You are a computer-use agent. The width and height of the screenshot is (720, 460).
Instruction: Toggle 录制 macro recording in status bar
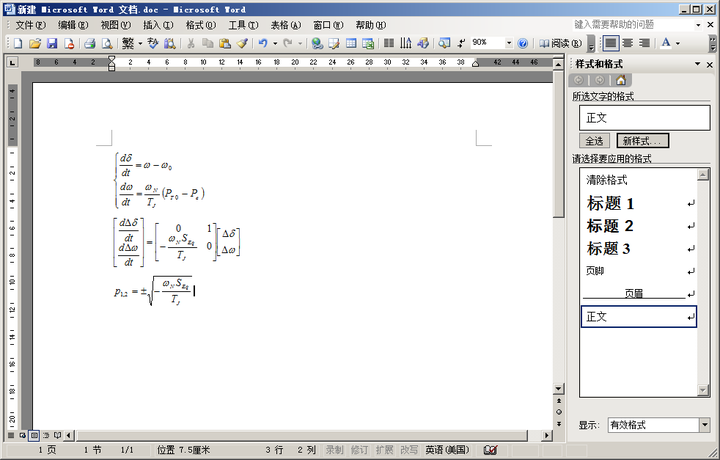click(334, 450)
